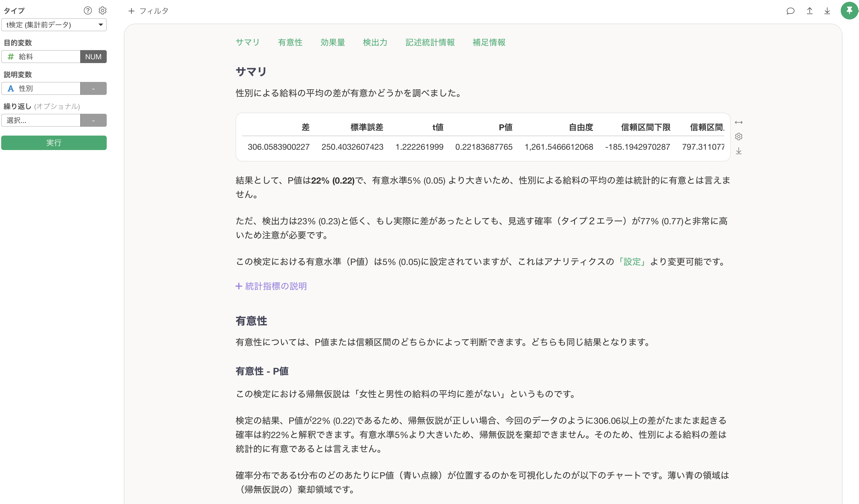Viewport: 859px width, 504px height.
Task: Download the summary table data icon
Action: 738,151
